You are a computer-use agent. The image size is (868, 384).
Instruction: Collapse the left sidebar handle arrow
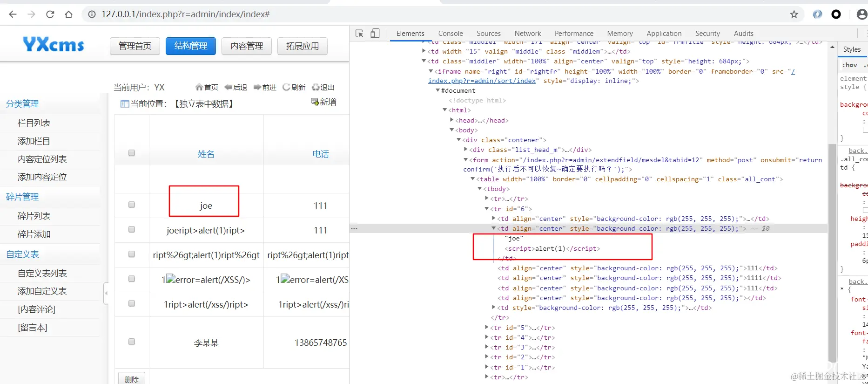(x=106, y=293)
